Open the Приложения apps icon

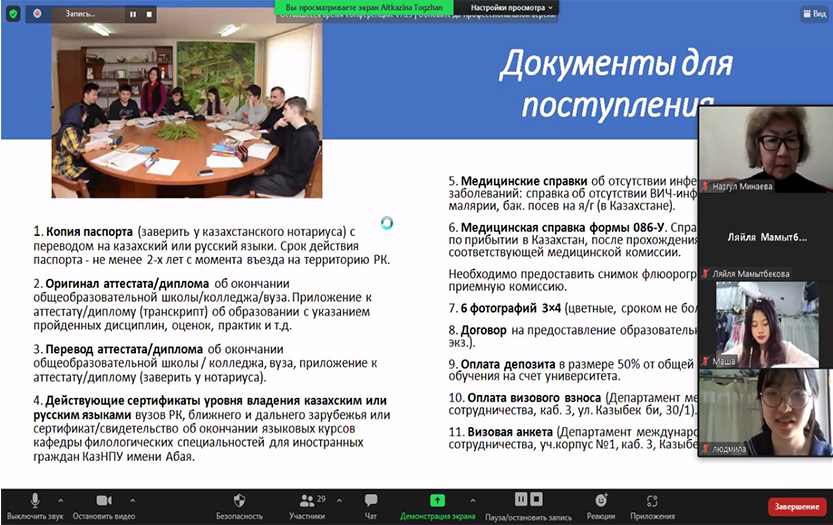[652, 503]
